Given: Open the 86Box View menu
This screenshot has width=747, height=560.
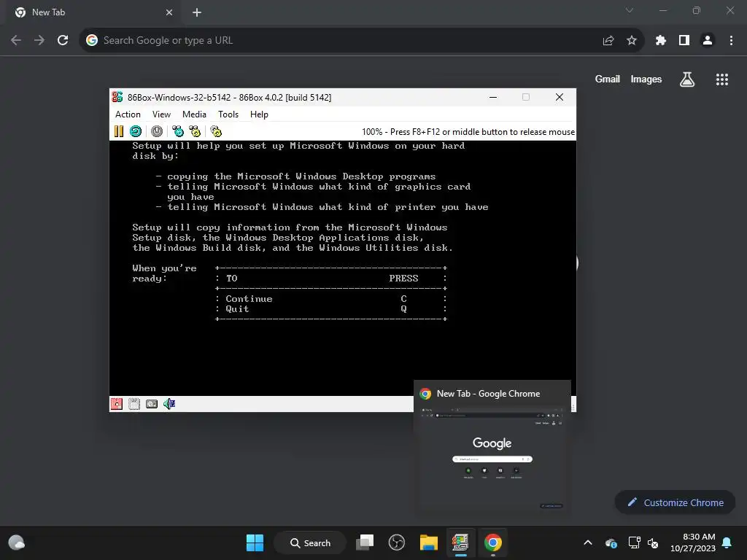Looking at the screenshot, I should pos(161,114).
